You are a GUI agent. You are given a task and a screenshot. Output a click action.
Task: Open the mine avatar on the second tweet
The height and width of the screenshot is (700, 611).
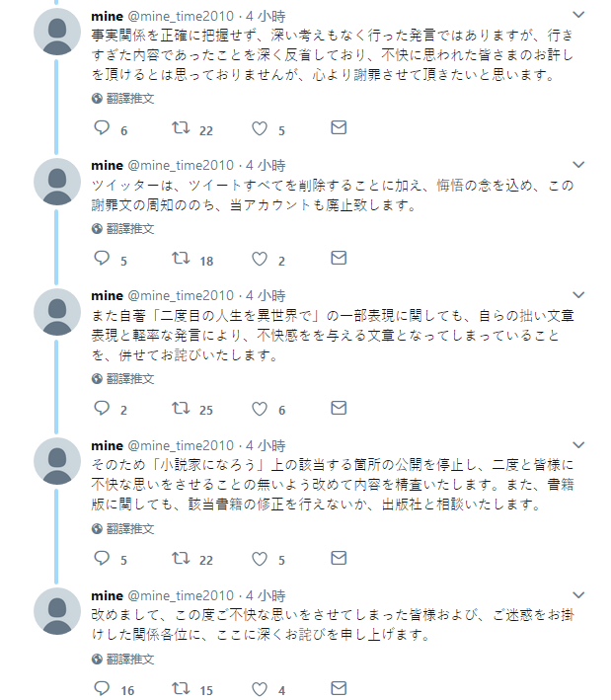(x=57, y=182)
